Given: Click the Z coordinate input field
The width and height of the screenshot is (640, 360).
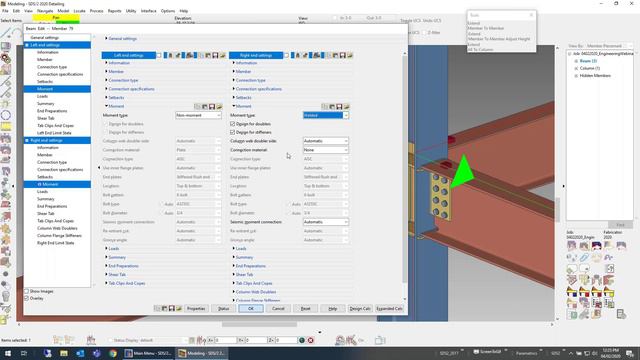Looking at the screenshot, I should click(x=286, y=340).
